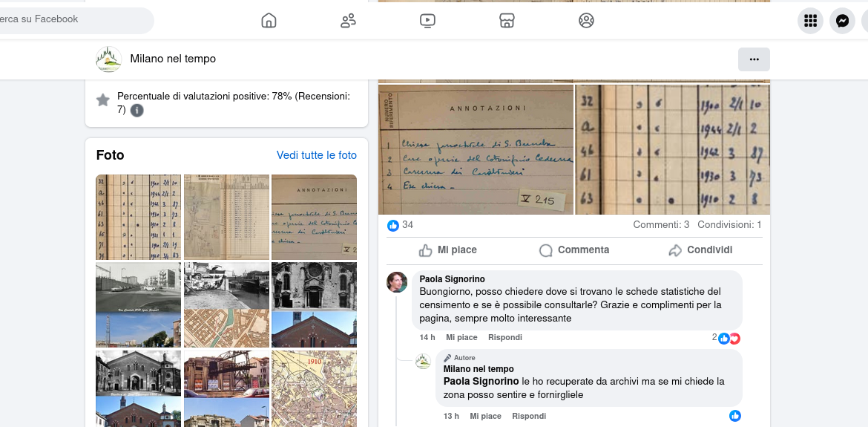Open the Watch video icon
This screenshot has width=868, height=427.
[x=427, y=21]
